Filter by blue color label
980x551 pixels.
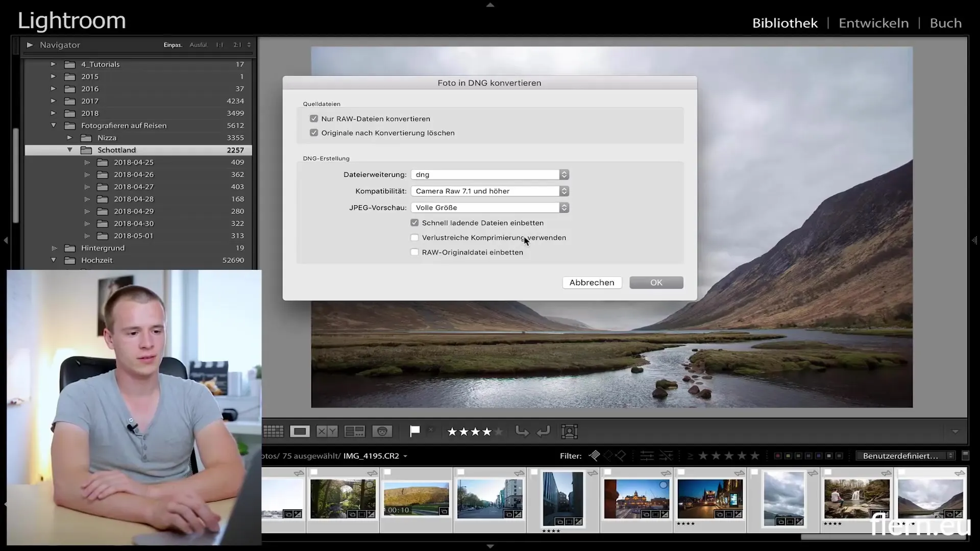[819, 456]
